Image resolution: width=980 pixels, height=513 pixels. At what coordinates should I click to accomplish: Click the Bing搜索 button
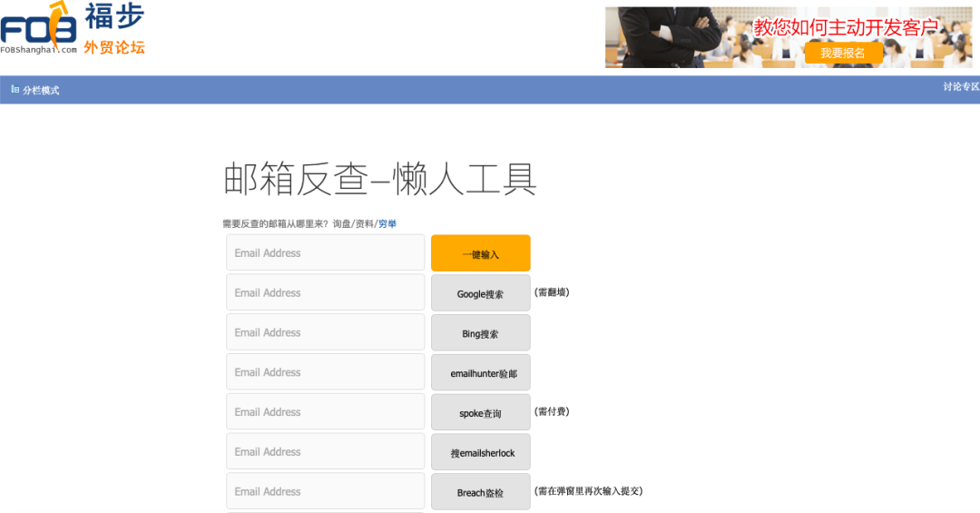click(481, 333)
